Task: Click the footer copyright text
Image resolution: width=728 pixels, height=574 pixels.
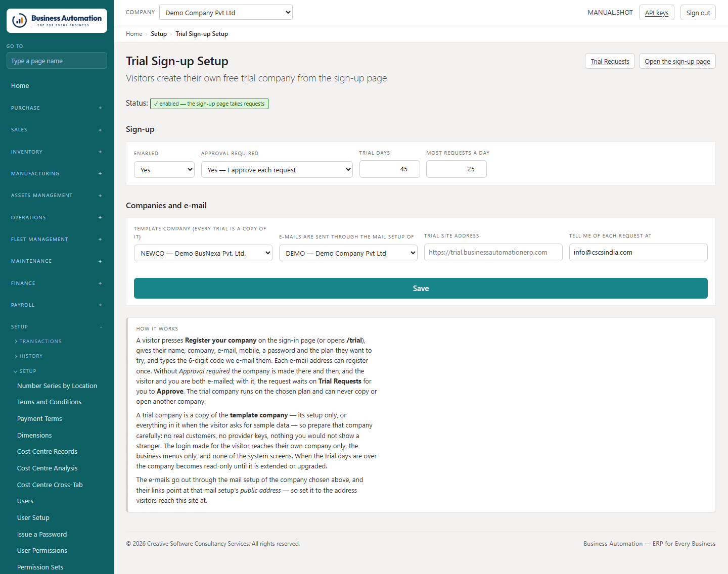Action: (213, 544)
